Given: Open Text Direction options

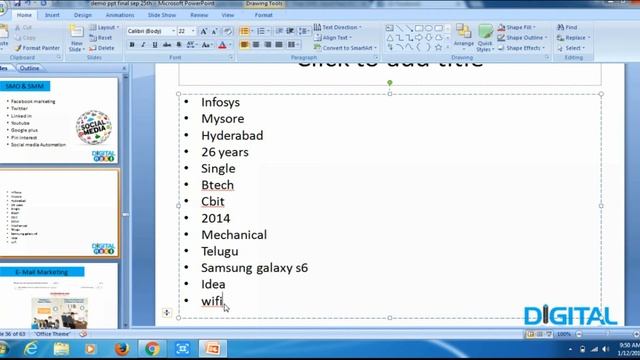Looking at the screenshot, I should coord(338,27).
